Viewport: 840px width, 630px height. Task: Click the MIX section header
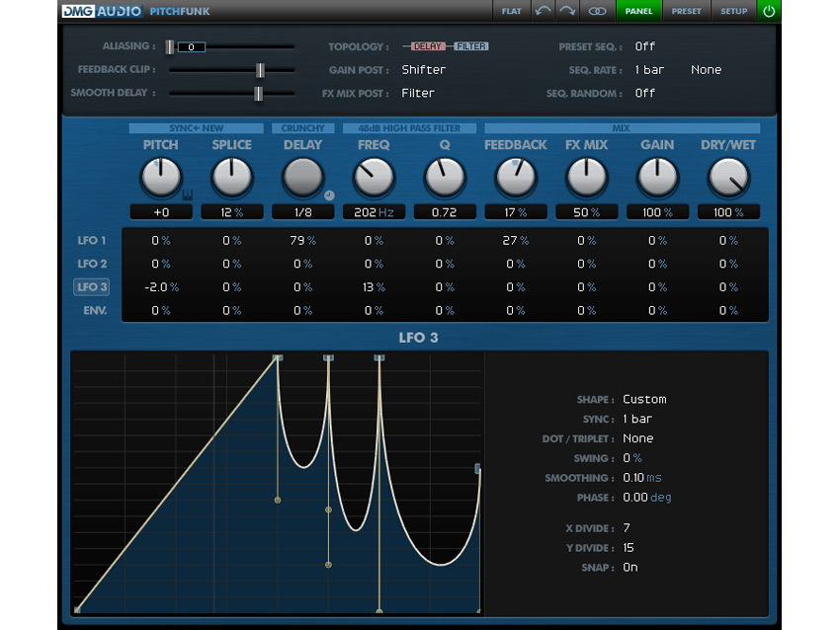click(x=622, y=128)
